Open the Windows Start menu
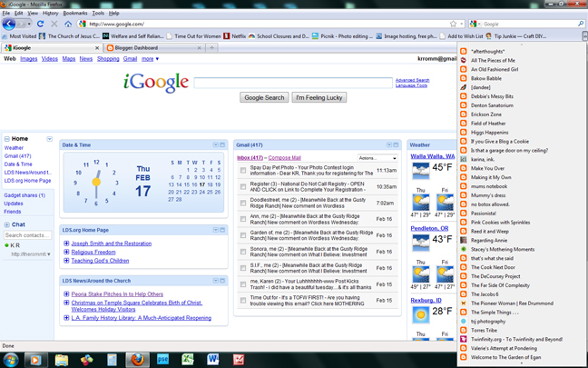Image resolution: width=588 pixels, height=368 pixels. pyautogui.click(x=10, y=360)
